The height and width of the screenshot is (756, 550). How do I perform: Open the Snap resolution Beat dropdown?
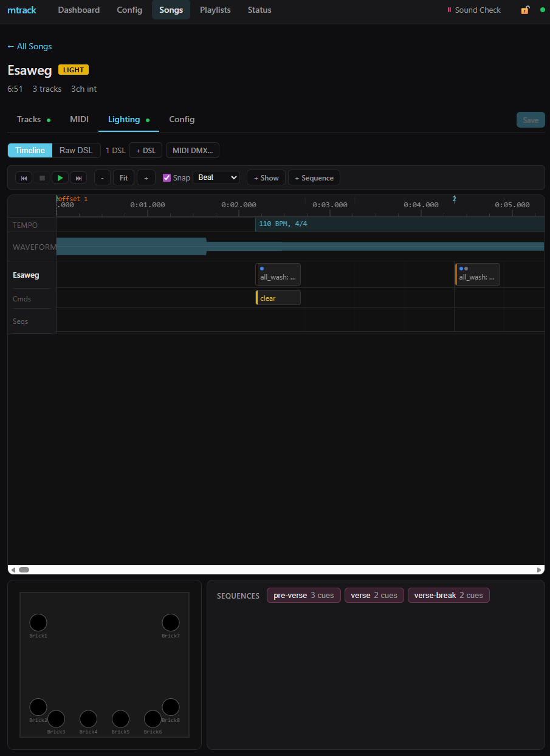click(x=216, y=177)
